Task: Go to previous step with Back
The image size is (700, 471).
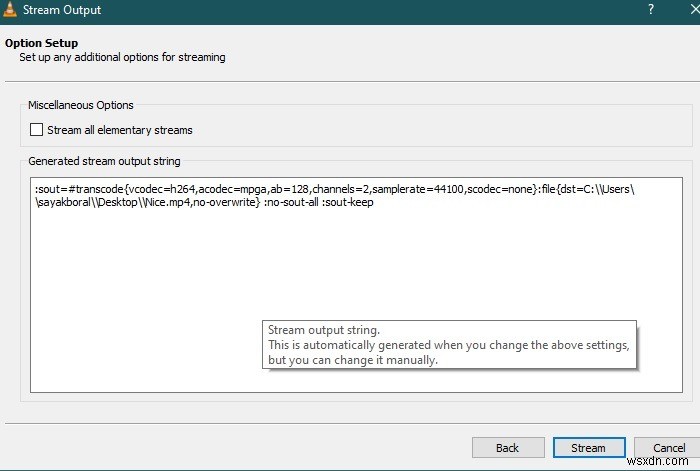Action: pos(507,448)
